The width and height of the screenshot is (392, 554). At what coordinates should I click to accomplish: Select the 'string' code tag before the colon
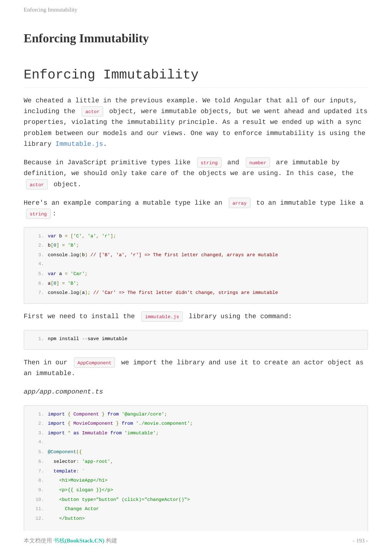(38, 214)
